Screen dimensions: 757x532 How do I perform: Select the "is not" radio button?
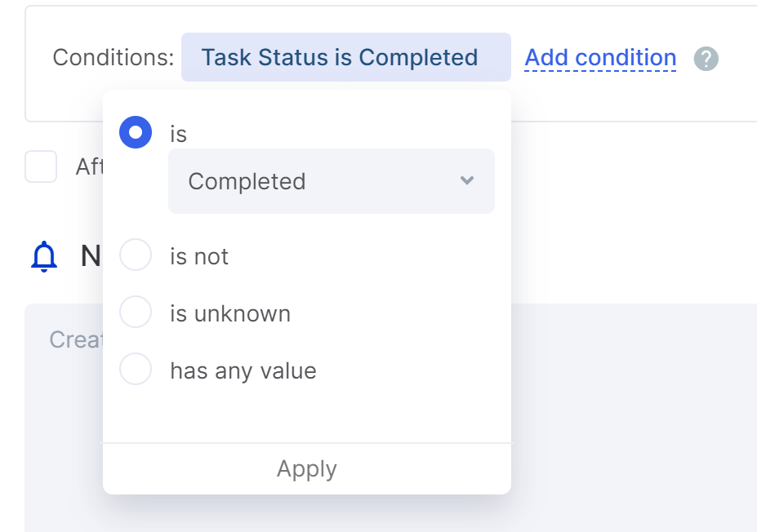click(x=136, y=255)
